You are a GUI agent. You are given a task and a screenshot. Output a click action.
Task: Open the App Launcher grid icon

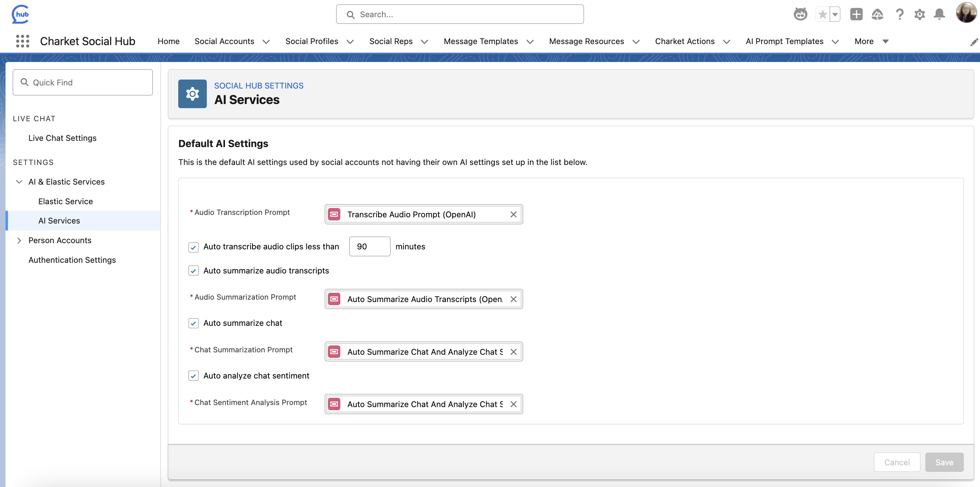click(x=22, y=41)
